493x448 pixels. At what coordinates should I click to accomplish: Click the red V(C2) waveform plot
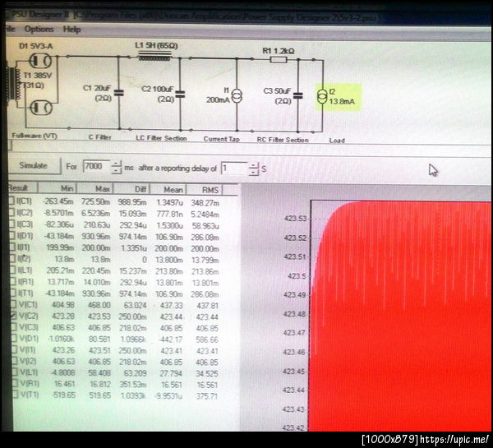(401, 316)
